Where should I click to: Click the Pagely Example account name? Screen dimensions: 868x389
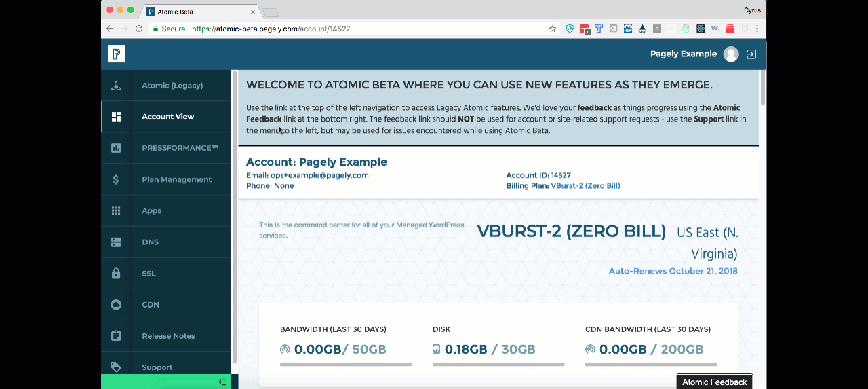click(684, 54)
